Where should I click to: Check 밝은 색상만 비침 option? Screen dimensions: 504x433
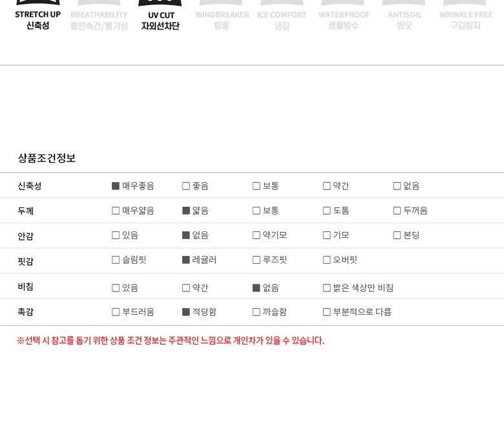click(x=327, y=288)
